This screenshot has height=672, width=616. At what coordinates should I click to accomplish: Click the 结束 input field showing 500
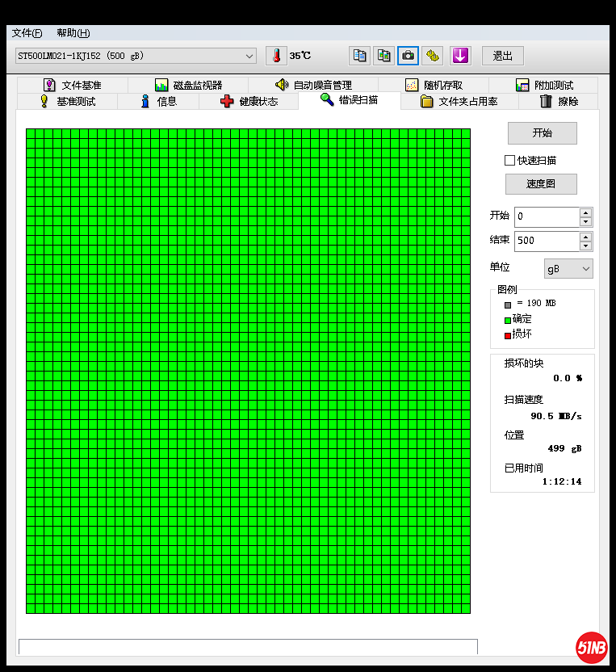coord(547,241)
